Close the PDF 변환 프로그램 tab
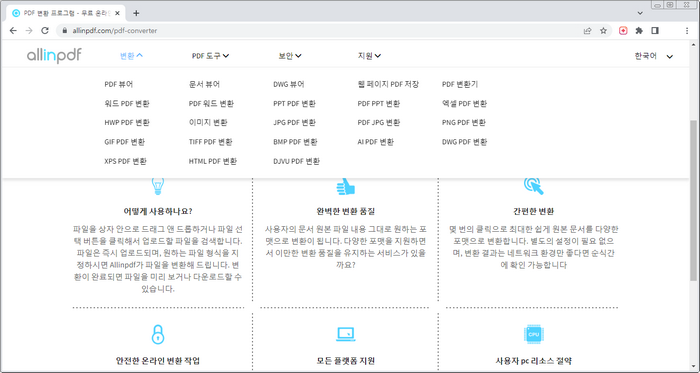The width and height of the screenshot is (700, 373). click(x=117, y=13)
